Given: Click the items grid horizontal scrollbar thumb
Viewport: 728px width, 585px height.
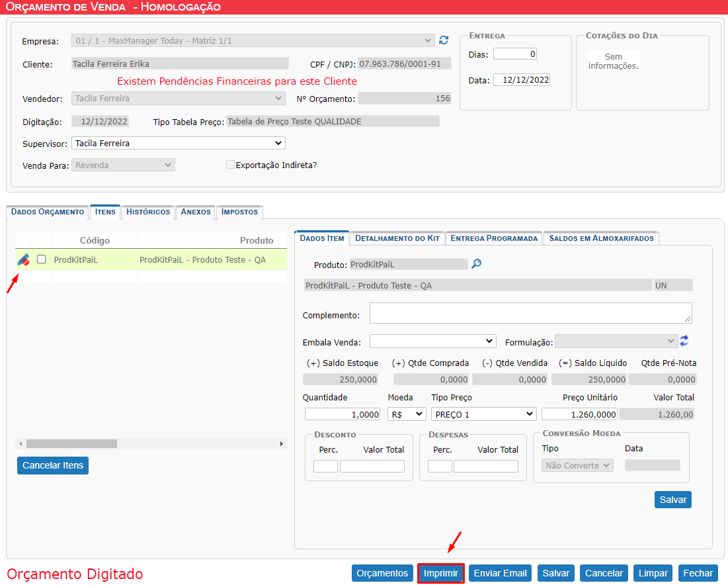Looking at the screenshot, I should click(x=71, y=444).
